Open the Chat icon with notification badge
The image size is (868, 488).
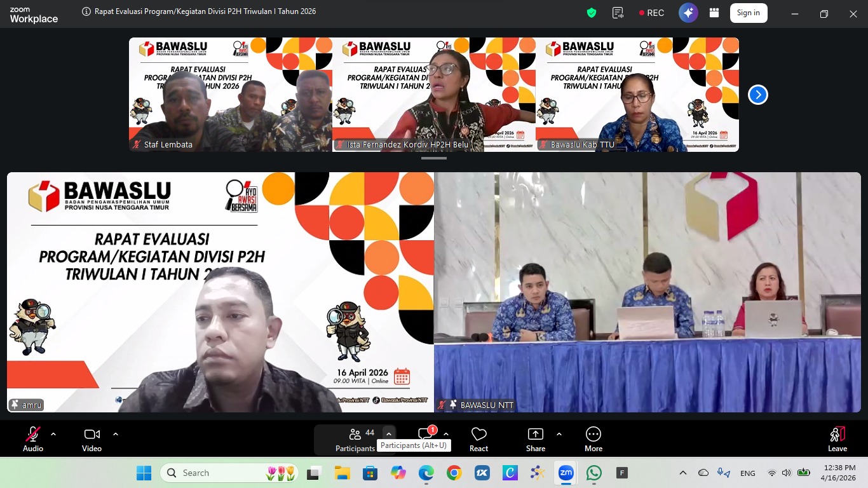click(x=426, y=435)
